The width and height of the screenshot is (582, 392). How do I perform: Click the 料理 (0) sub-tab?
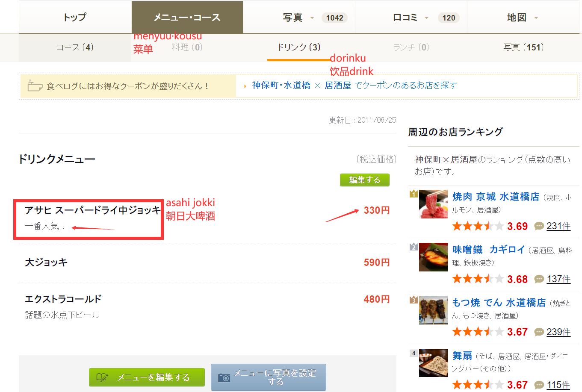187,47
